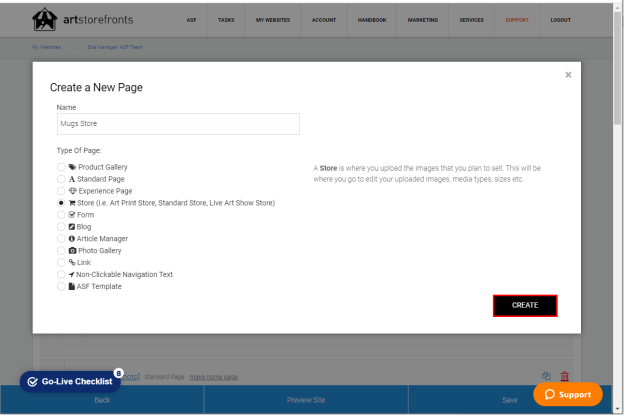This screenshot has height=415, width=624.
Task: Select the Product Gallery radio button
Action: coord(61,167)
